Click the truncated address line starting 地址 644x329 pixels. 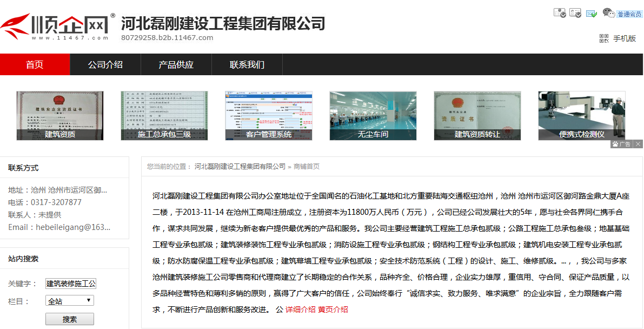[x=57, y=190]
